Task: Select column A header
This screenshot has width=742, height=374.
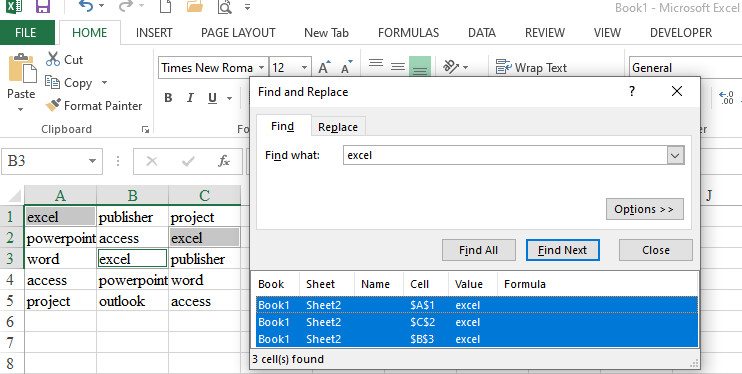Action: (x=60, y=195)
